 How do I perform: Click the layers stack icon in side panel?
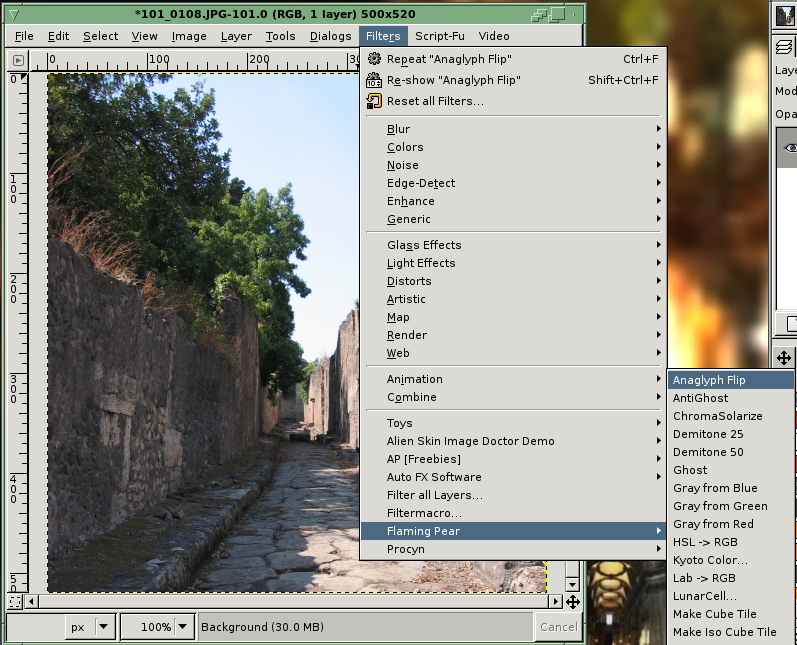point(784,47)
